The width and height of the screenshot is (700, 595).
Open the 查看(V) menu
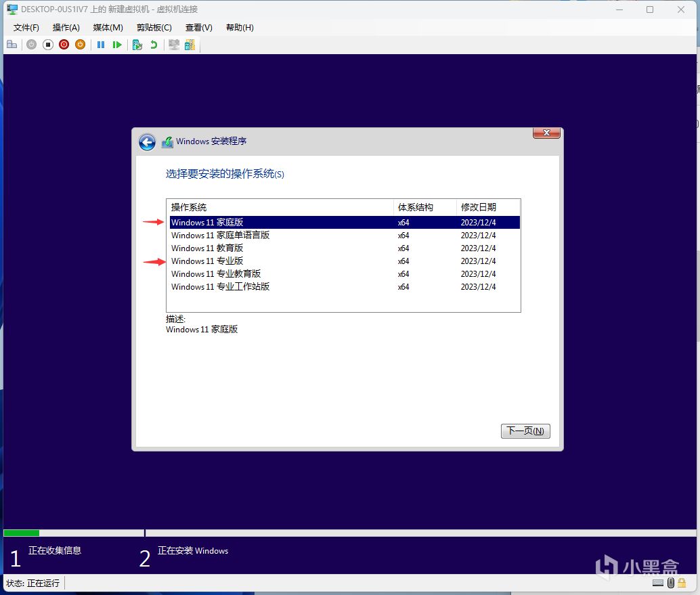198,28
